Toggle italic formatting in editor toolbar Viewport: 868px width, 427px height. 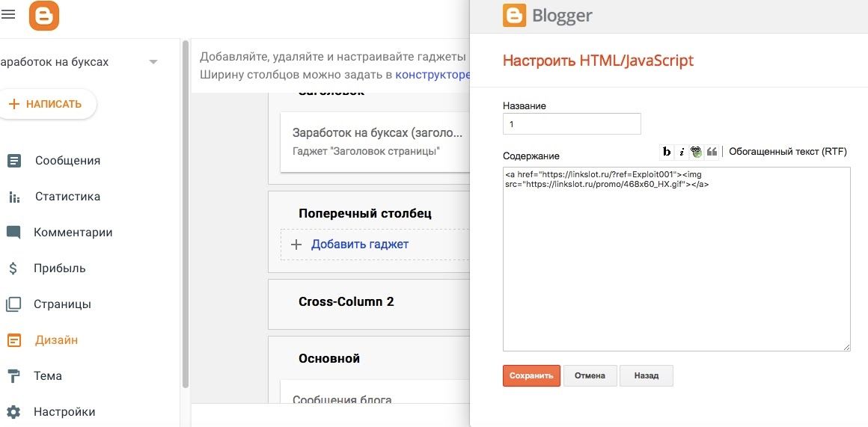(x=682, y=152)
